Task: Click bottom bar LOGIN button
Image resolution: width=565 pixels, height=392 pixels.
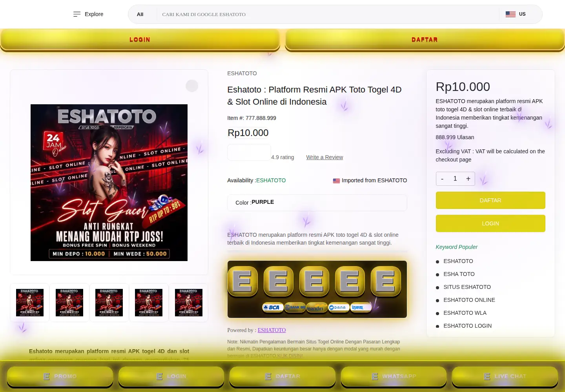Action: pyautogui.click(x=171, y=376)
